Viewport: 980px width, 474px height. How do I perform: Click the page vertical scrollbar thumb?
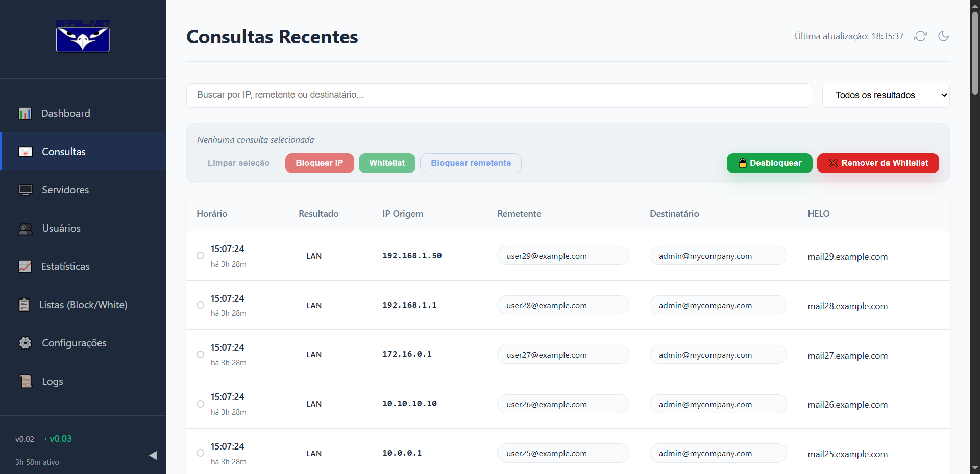coord(975,54)
